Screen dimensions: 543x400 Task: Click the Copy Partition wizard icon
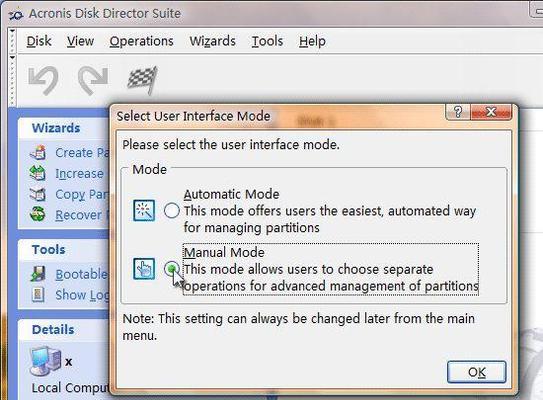tap(38, 194)
